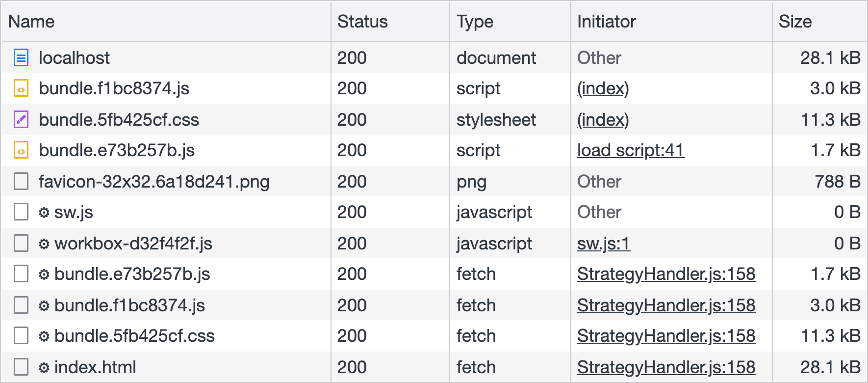
Task: Open the sw.js:1 initiator link
Action: (604, 243)
